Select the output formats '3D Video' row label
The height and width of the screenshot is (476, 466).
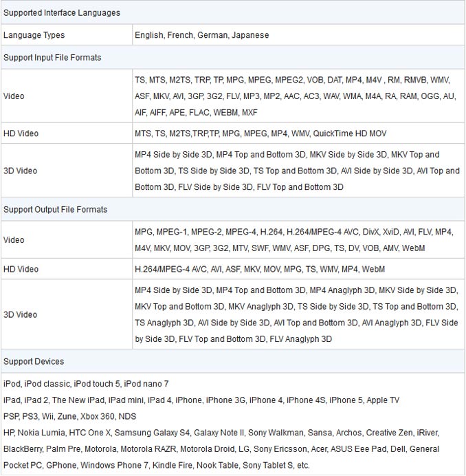click(21, 314)
